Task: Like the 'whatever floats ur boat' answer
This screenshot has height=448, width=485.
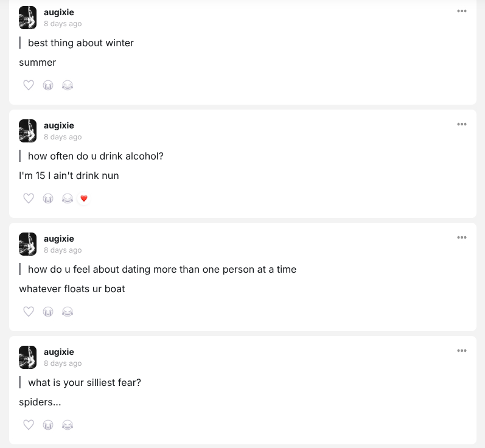Action: click(x=29, y=312)
